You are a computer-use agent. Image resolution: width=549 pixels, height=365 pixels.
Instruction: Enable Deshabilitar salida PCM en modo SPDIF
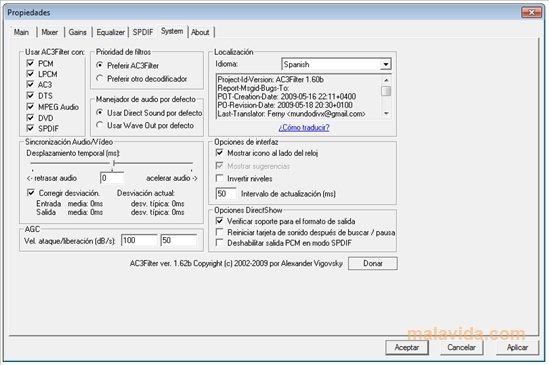coord(220,242)
